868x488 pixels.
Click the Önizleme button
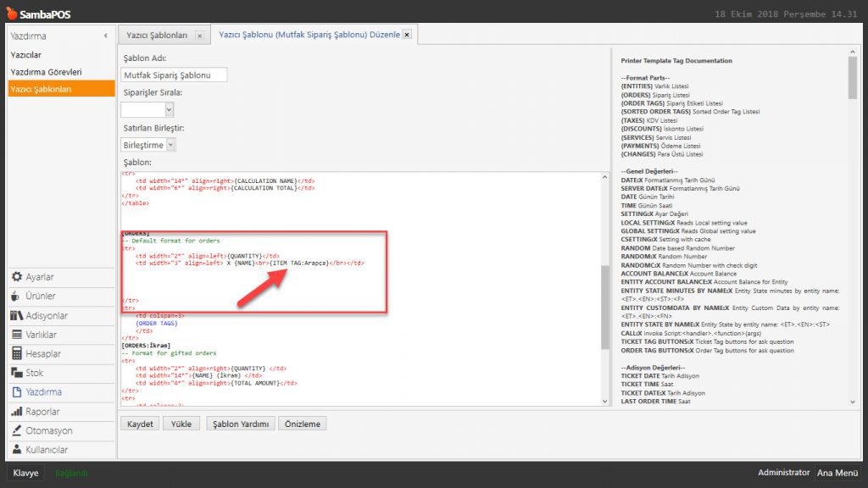303,424
